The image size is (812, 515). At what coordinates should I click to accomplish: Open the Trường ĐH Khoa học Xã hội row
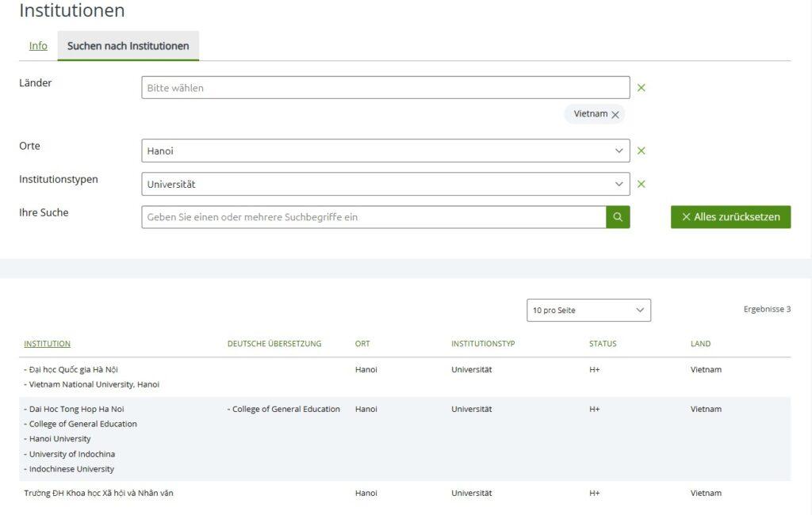[x=98, y=493]
